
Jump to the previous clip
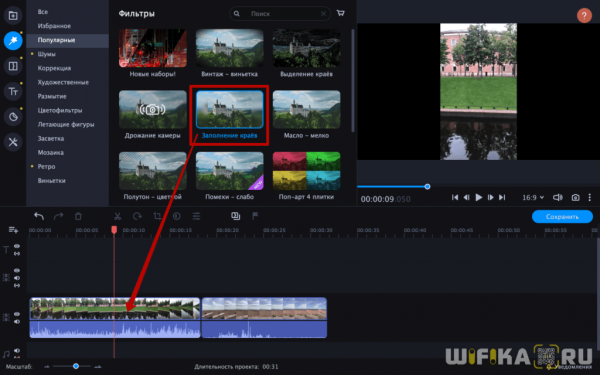(x=455, y=197)
